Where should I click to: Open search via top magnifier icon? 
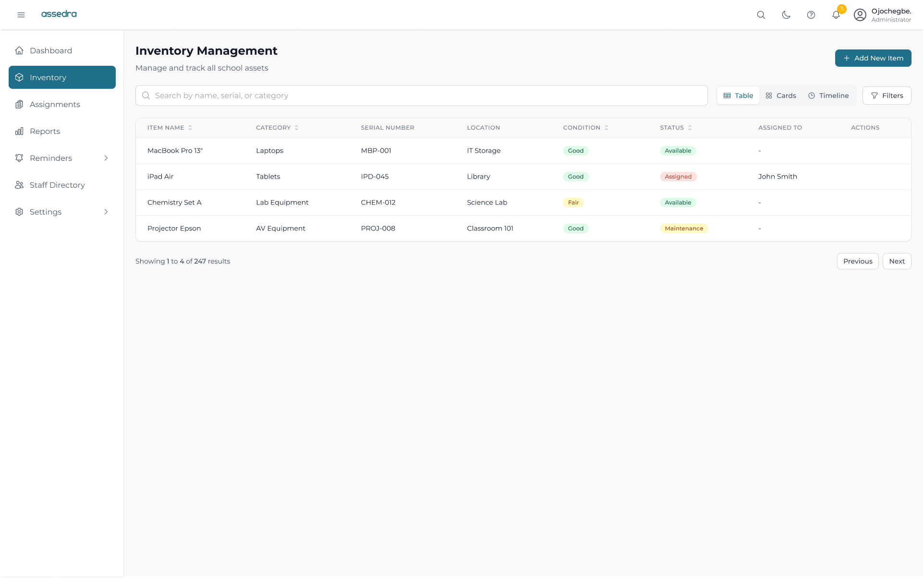point(761,15)
